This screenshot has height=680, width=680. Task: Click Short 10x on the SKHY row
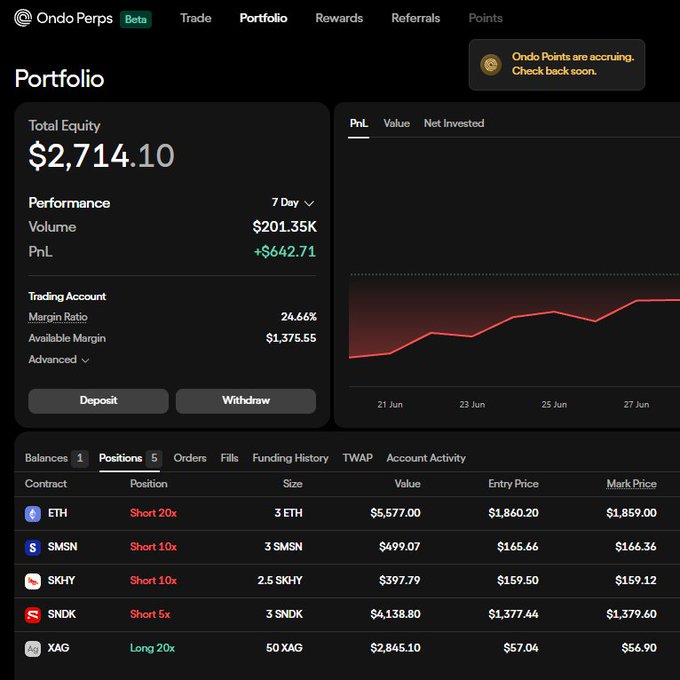click(154, 581)
